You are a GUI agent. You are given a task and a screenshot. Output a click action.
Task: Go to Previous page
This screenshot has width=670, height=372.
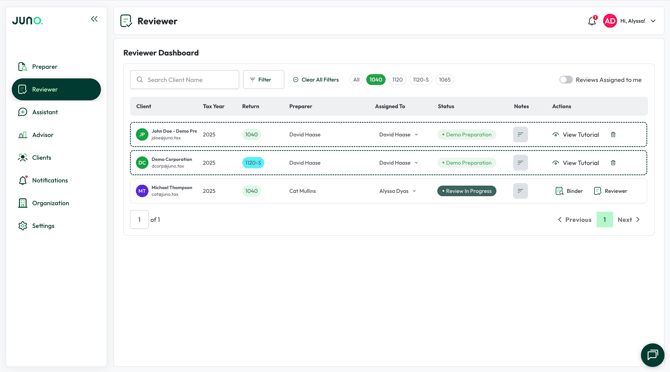574,220
